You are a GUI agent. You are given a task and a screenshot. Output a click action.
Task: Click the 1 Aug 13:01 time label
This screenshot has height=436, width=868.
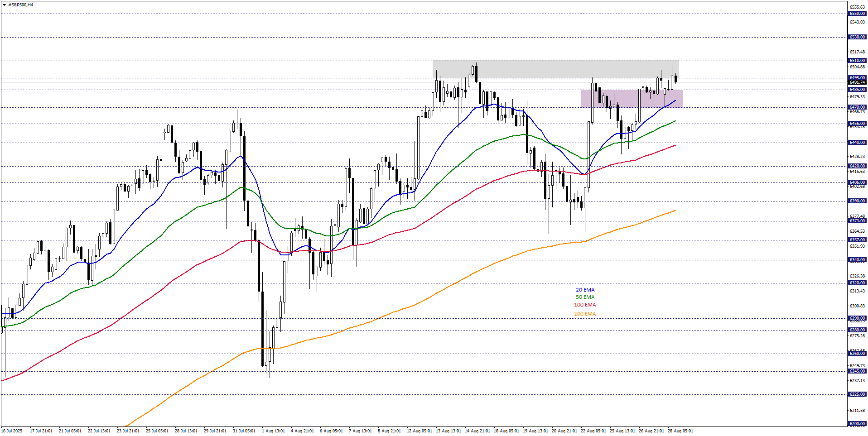point(273,431)
